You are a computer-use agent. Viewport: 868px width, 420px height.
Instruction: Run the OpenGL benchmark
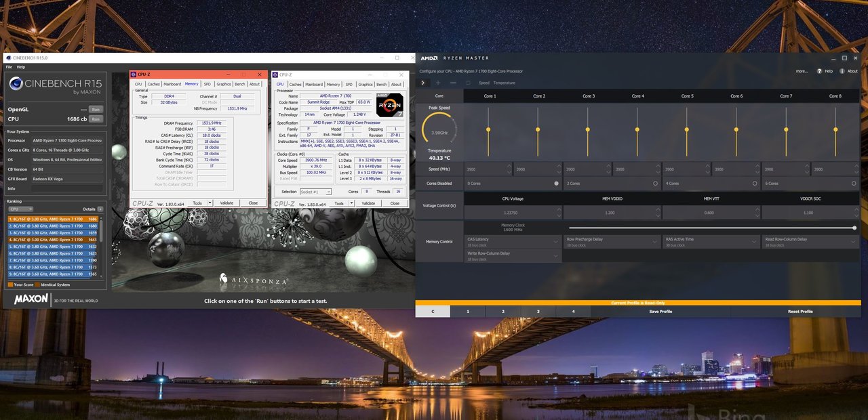click(x=96, y=109)
